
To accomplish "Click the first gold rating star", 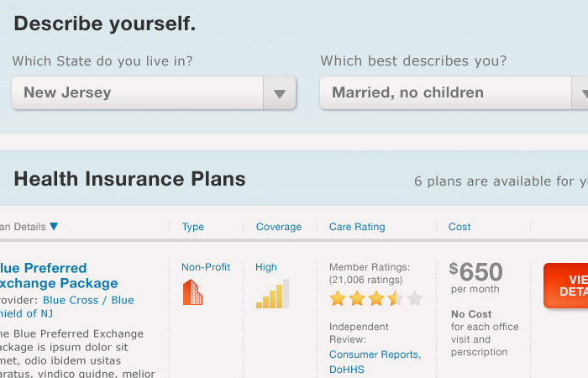I will point(338,298).
